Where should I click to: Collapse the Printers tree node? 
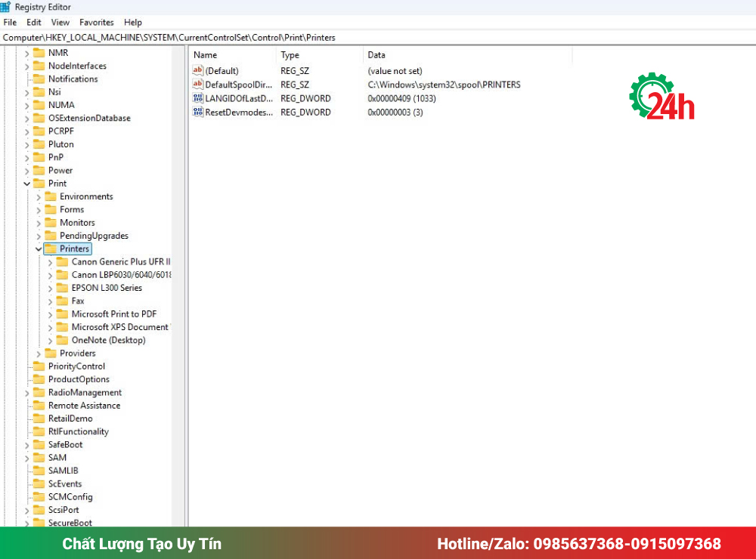coord(39,249)
